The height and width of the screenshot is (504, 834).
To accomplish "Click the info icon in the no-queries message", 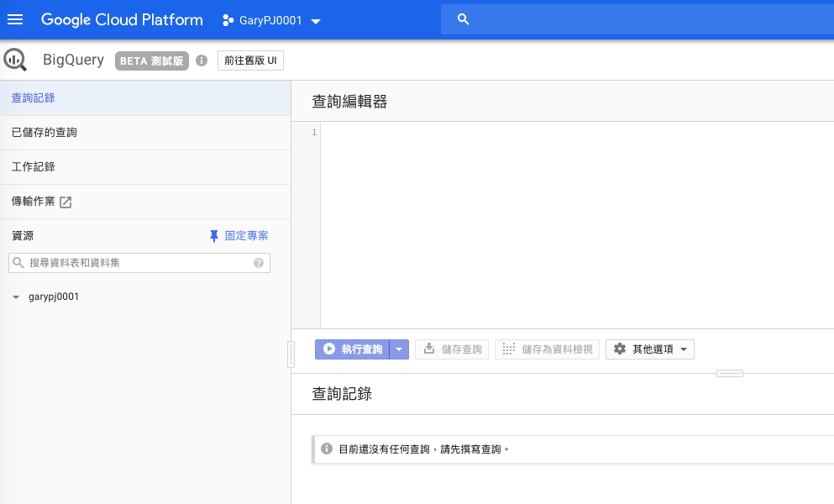I will coord(327,449).
